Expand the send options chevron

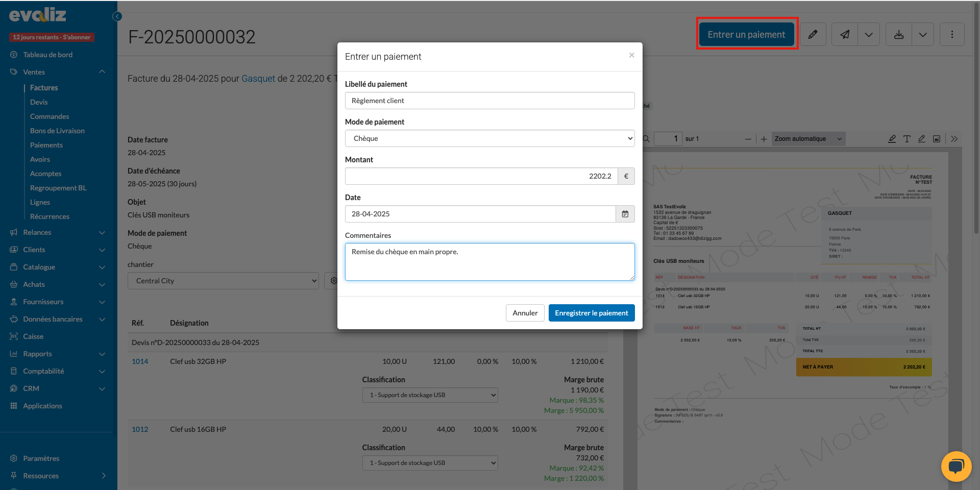tap(869, 35)
